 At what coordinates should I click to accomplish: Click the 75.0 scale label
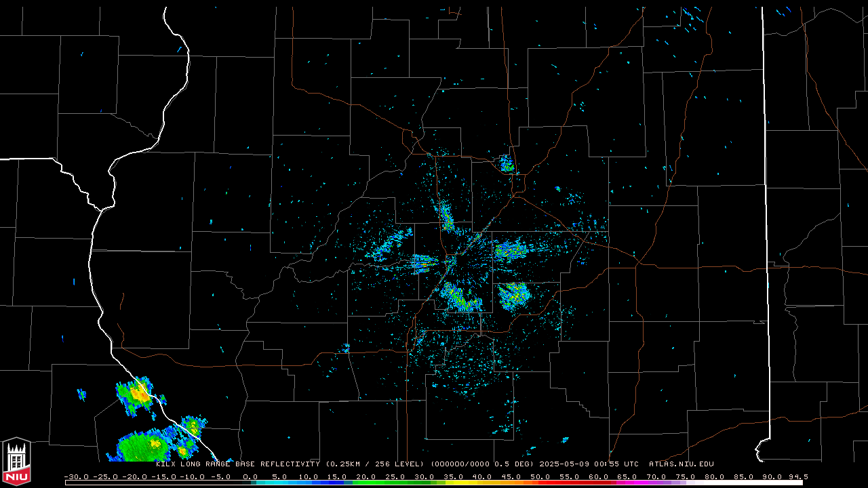pyautogui.click(x=686, y=476)
